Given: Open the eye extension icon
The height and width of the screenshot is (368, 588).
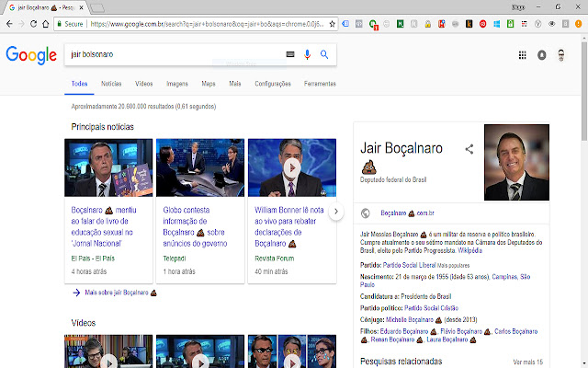Looking at the screenshot, I should coord(551,24).
